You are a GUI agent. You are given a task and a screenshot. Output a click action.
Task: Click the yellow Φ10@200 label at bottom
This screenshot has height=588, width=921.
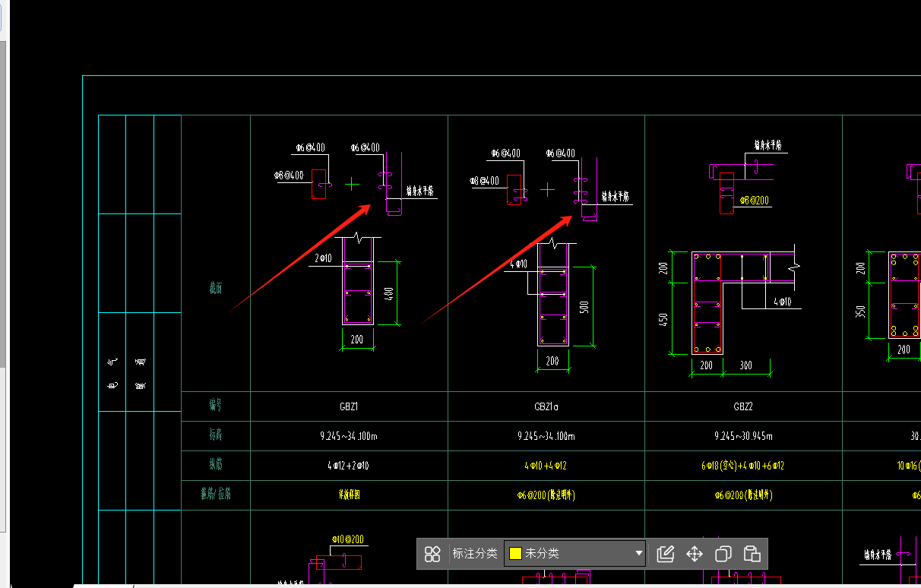[x=347, y=539]
